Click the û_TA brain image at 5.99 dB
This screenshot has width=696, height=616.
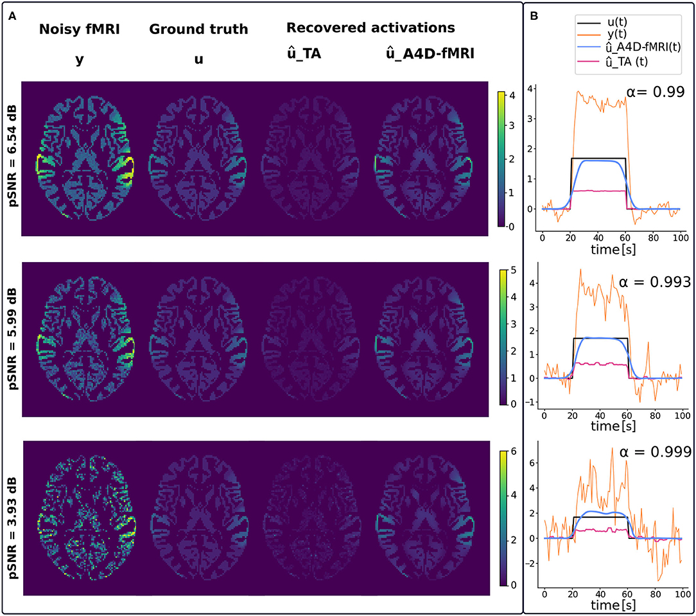tap(311, 339)
